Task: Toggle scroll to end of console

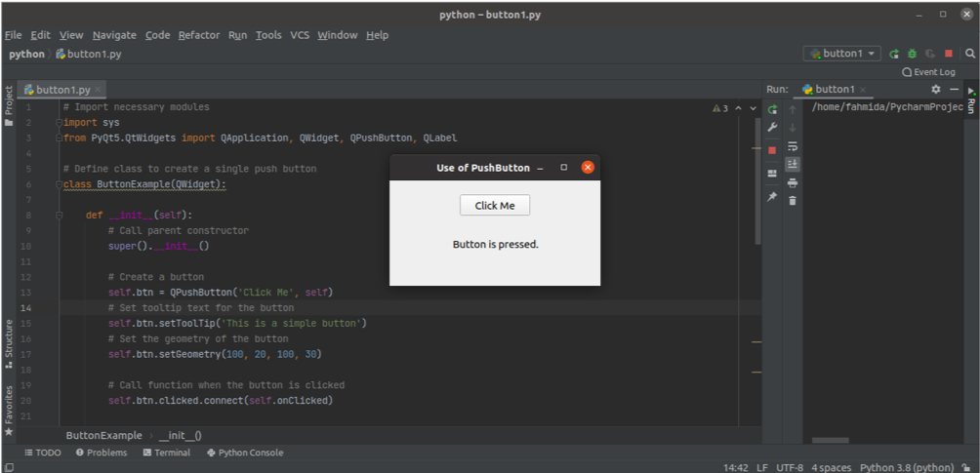Action: click(793, 164)
